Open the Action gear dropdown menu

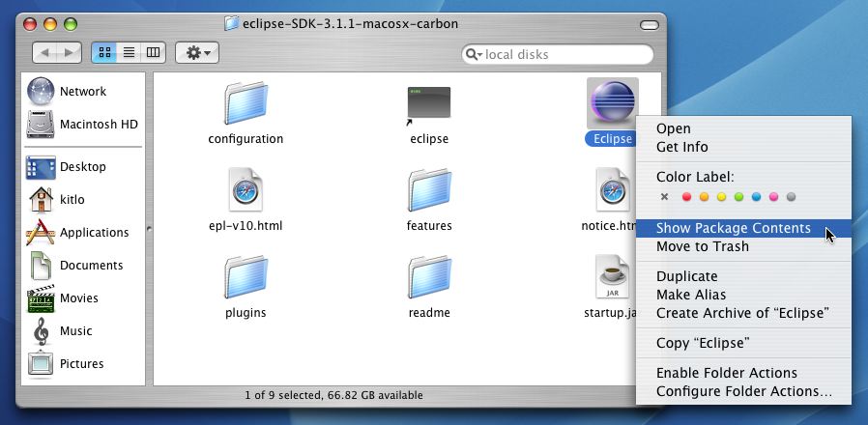tap(196, 52)
